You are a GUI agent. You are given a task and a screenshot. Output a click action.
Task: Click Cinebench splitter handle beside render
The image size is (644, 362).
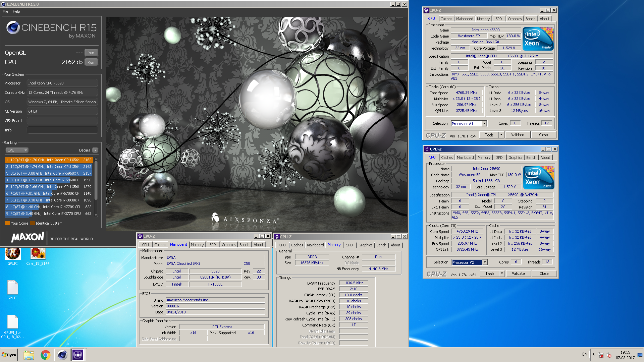pyautogui.click(x=104, y=131)
